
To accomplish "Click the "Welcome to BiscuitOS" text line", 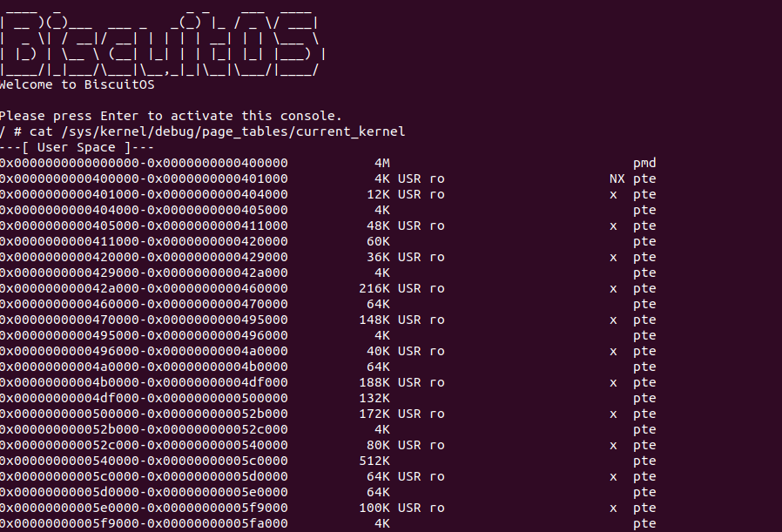I will tap(78, 84).
